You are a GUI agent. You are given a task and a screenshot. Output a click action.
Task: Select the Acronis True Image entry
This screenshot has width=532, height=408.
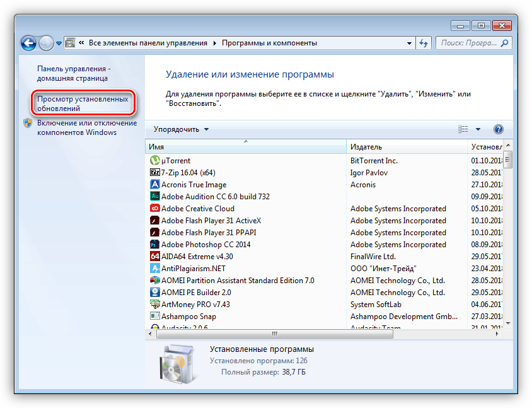click(x=194, y=185)
